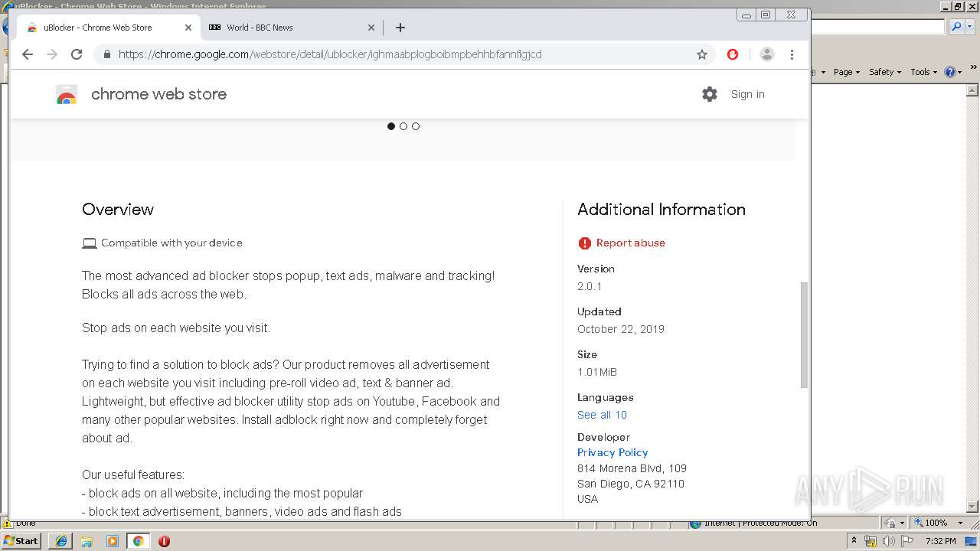Image resolution: width=980 pixels, height=551 pixels.
Task: Expand the IE search provider dropdown arrow
Action: [x=970, y=27]
